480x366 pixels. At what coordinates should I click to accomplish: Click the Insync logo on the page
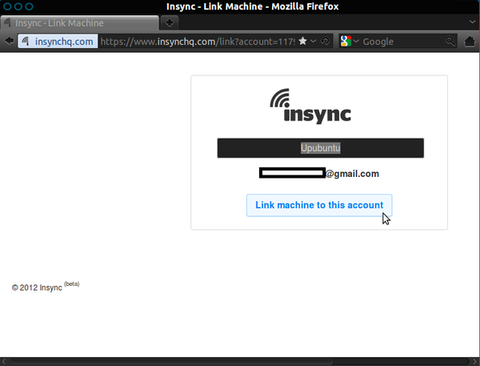[x=310, y=106]
